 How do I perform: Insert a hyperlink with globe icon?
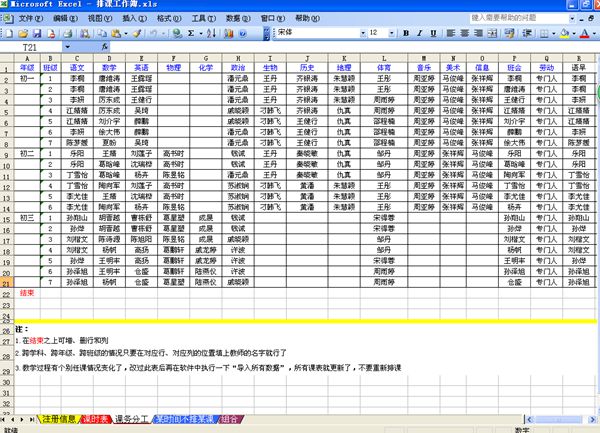pos(177,34)
